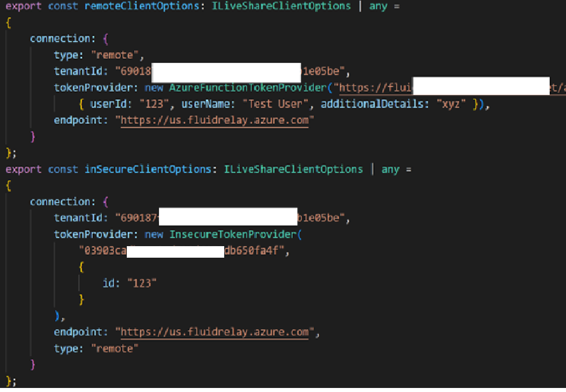Click the any type on remoteClientOptions line

tap(378, 6)
